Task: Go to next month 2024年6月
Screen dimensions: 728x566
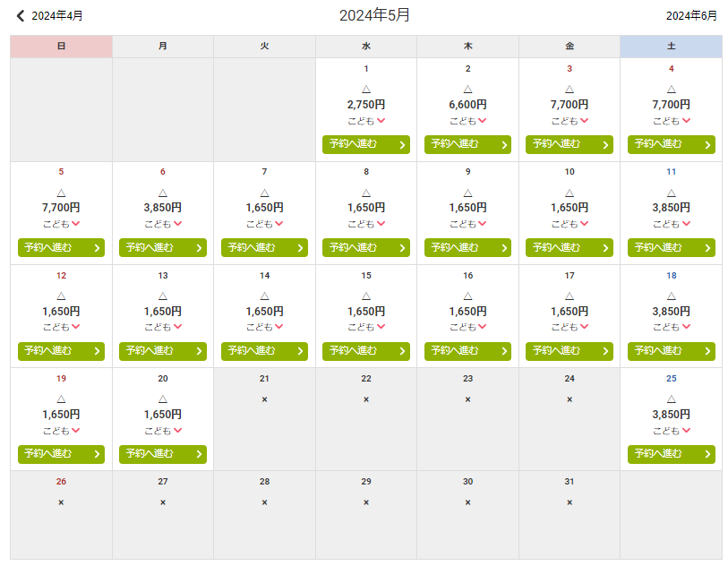Action: (x=690, y=15)
